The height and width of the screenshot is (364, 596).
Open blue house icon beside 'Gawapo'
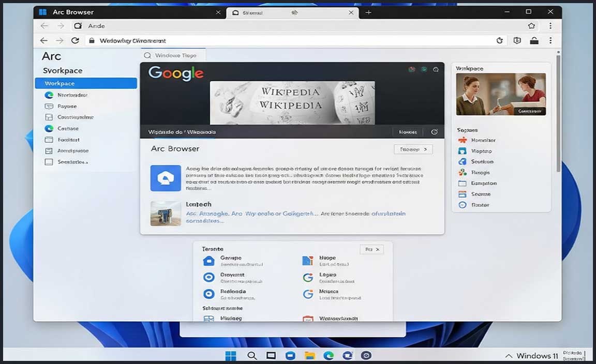coord(208,261)
